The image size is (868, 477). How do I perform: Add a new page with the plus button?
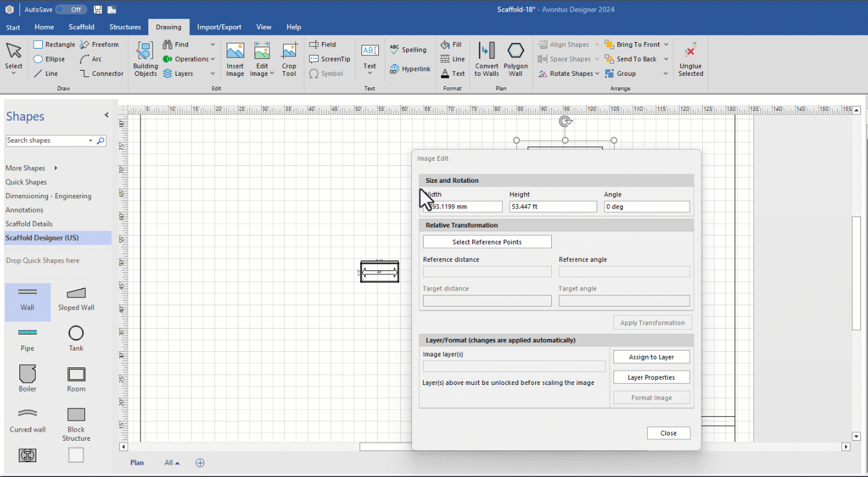click(x=200, y=463)
